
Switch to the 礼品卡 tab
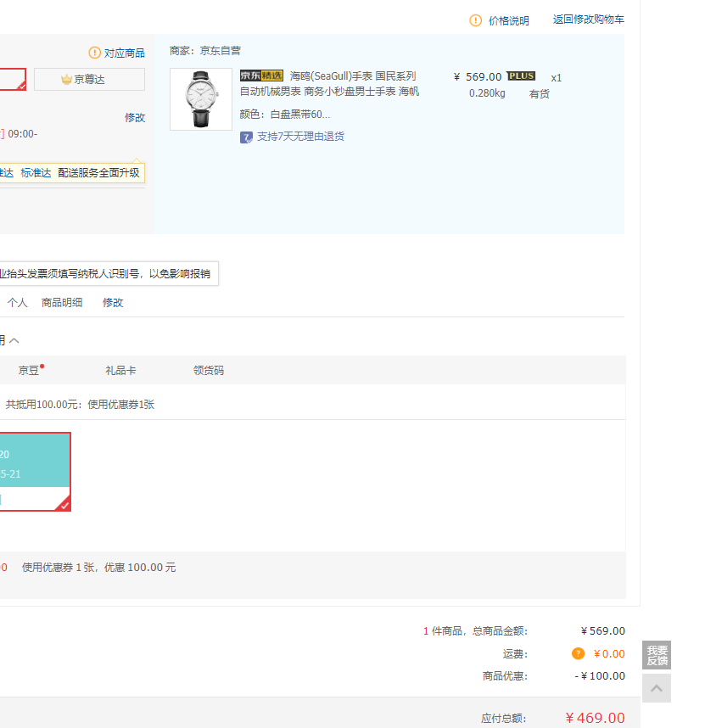tap(120, 370)
